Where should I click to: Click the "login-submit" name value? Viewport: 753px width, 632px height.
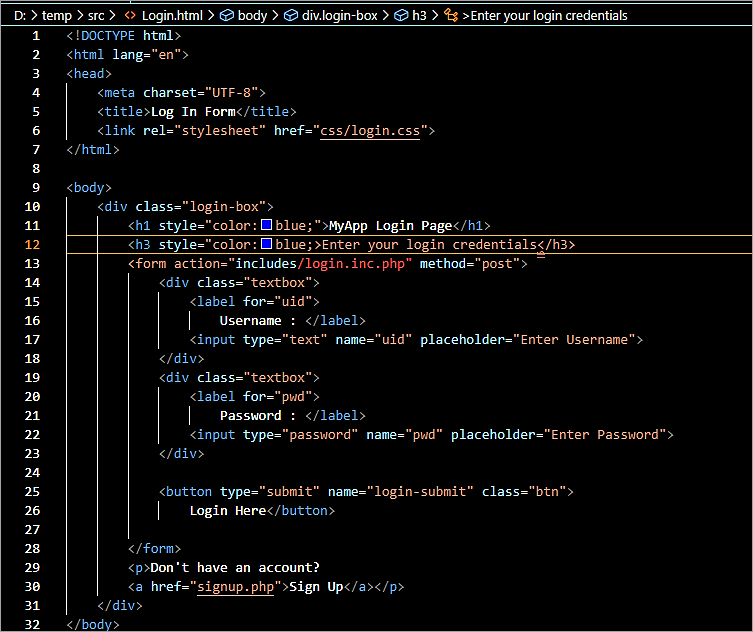pos(420,492)
